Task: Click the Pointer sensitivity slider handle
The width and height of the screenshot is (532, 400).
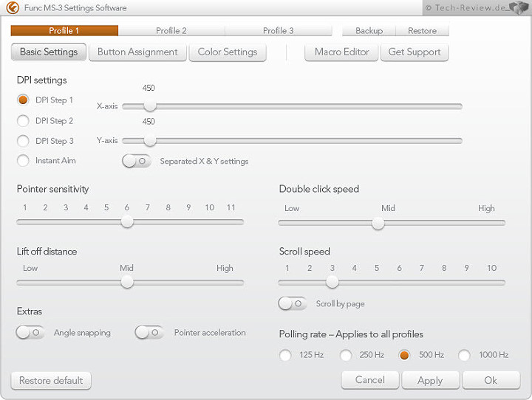Action: [127, 222]
